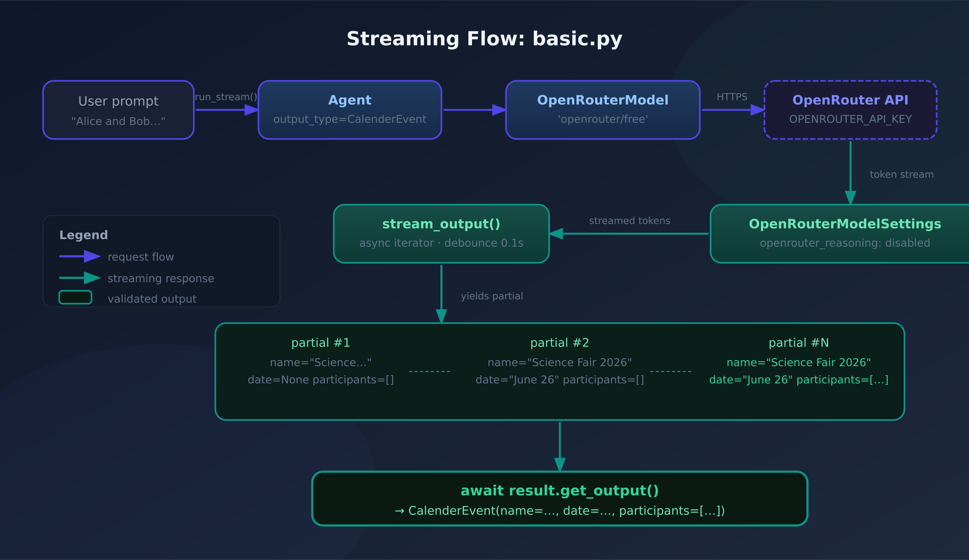Click the Legend heading

pyautogui.click(x=84, y=235)
